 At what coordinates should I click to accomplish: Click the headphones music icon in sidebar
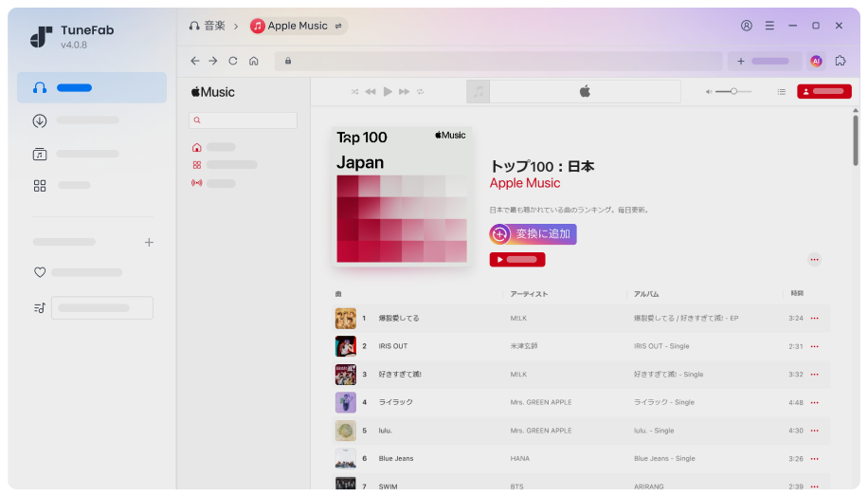[40, 87]
